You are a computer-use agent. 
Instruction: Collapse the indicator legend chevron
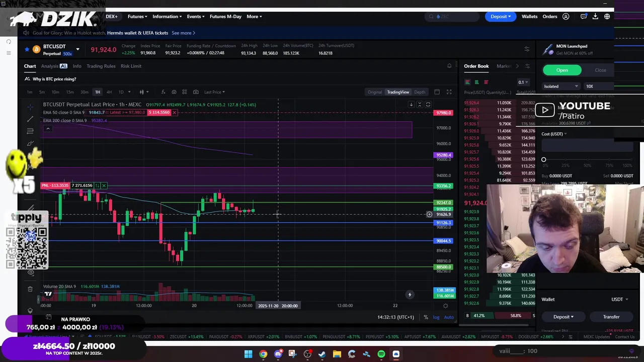(48, 129)
